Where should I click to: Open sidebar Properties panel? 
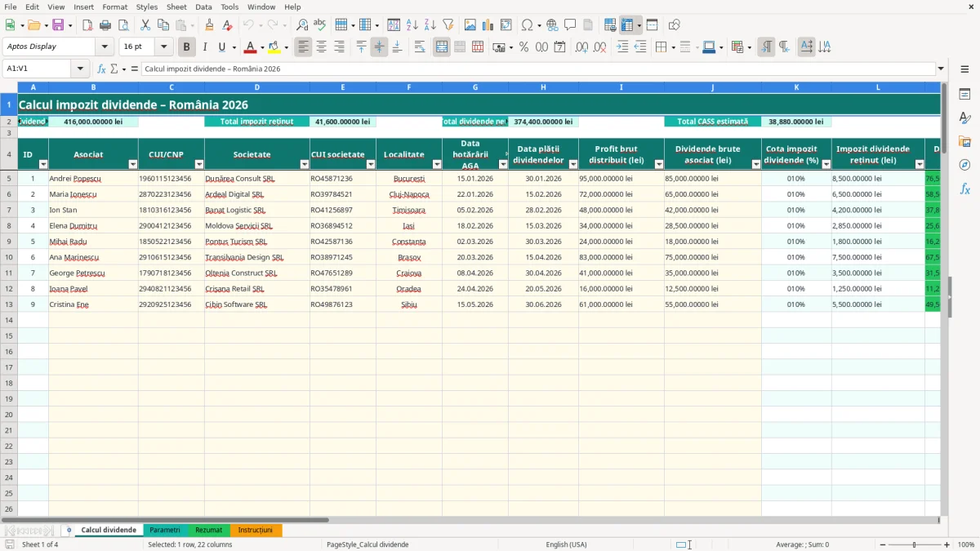point(964,95)
